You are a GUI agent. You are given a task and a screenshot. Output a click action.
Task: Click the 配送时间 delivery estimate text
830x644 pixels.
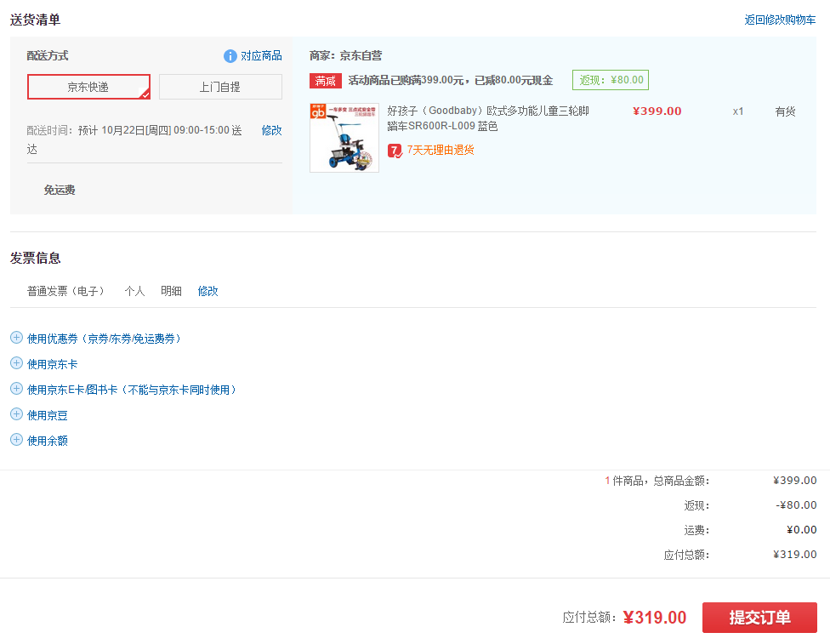point(134,140)
